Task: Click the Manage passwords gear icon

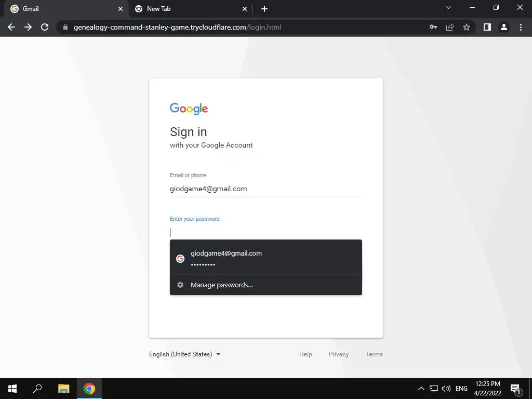Action: (180, 285)
